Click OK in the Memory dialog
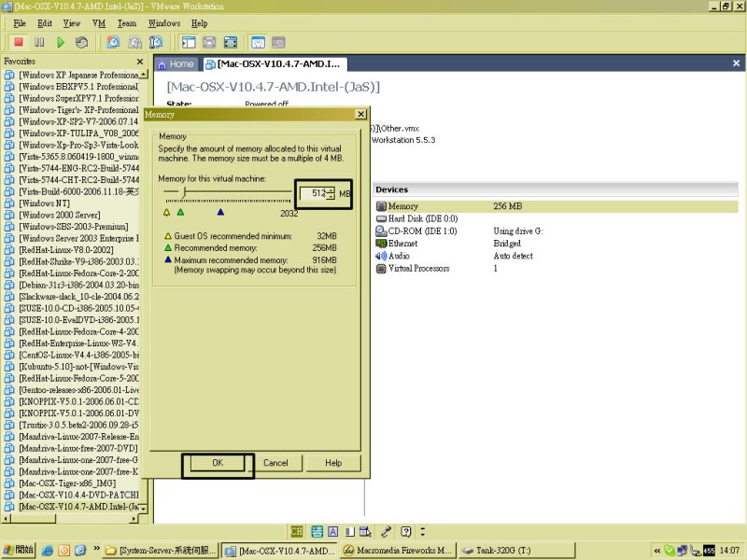 coord(218,463)
